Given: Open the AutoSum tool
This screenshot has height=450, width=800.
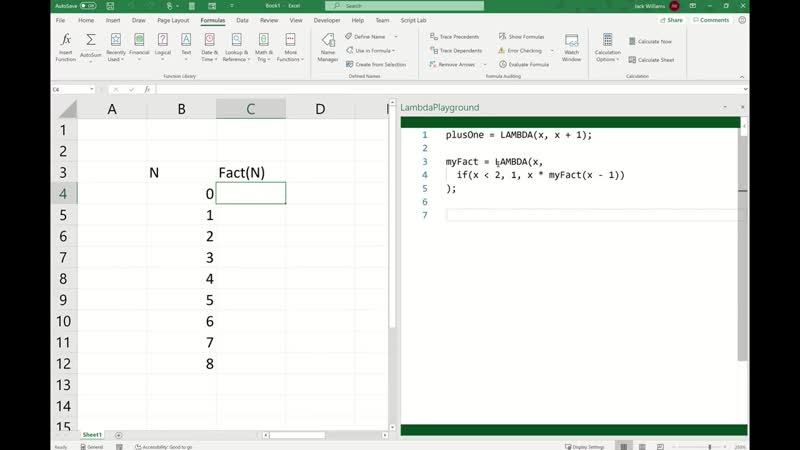Looking at the screenshot, I should [91, 46].
